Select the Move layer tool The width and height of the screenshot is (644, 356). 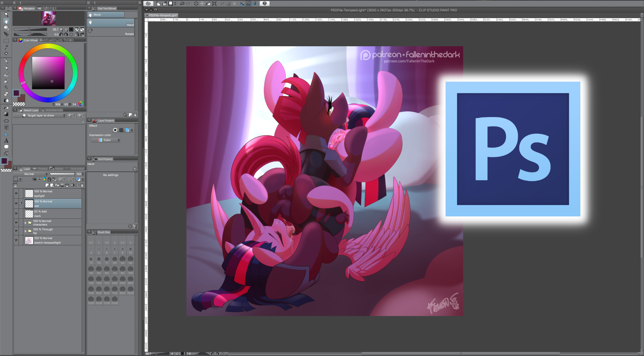(x=6, y=34)
